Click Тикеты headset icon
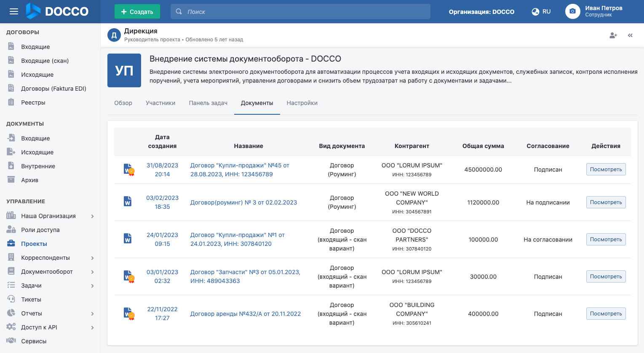 pyautogui.click(x=11, y=299)
